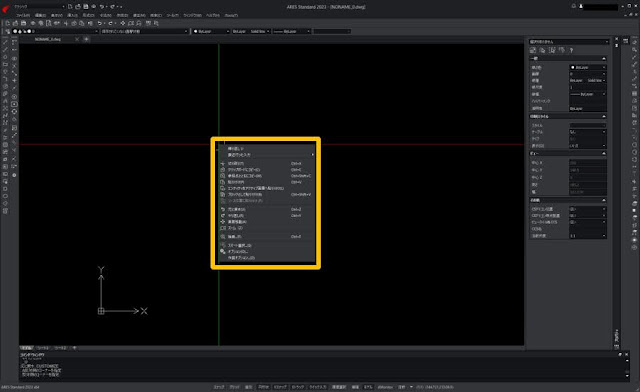Toggle グリッド (Grid) in status bar
640x392 pixels.
pos(234,387)
